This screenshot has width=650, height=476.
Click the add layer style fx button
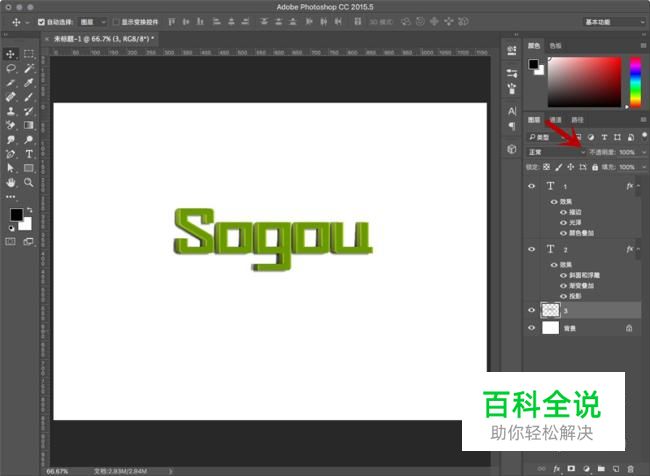[x=557, y=469]
